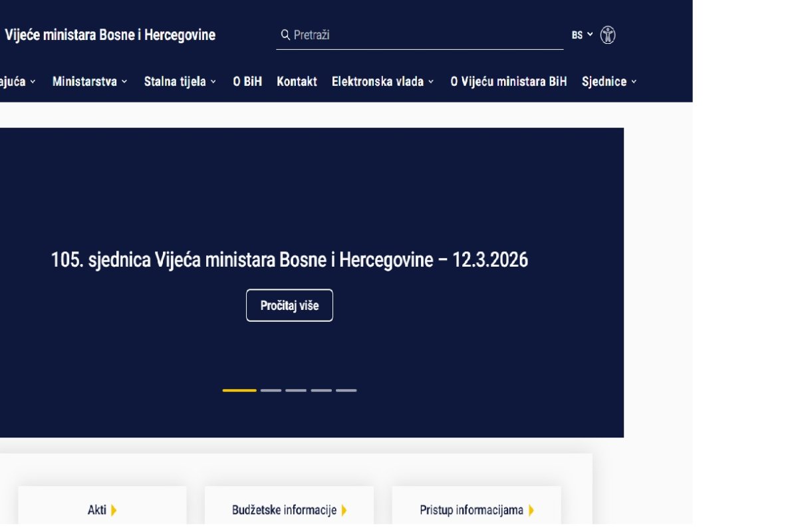Image resolution: width=798 pixels, height=532 pixels.
Task: Select O Vijeću ministara BiH in the navbar
Action: pyautogui.click(x=509, y=81)
